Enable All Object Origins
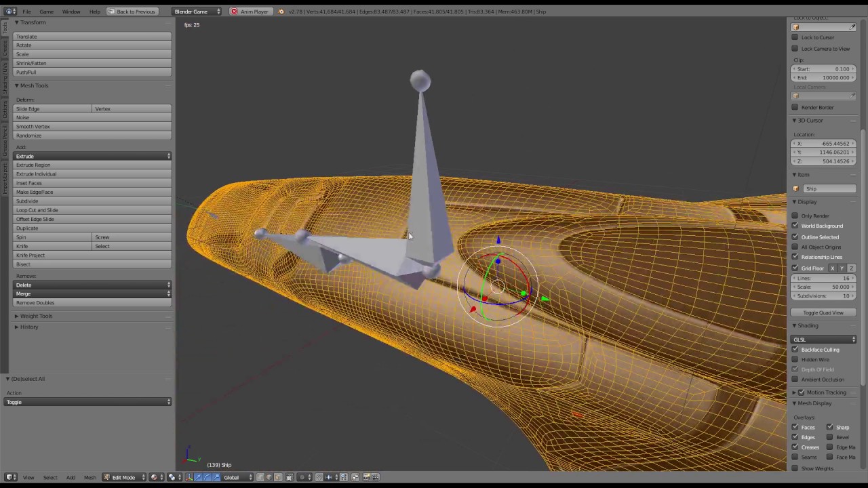This screenshot has width=868, height=488. pyautogui.click(x=795, y=247)
